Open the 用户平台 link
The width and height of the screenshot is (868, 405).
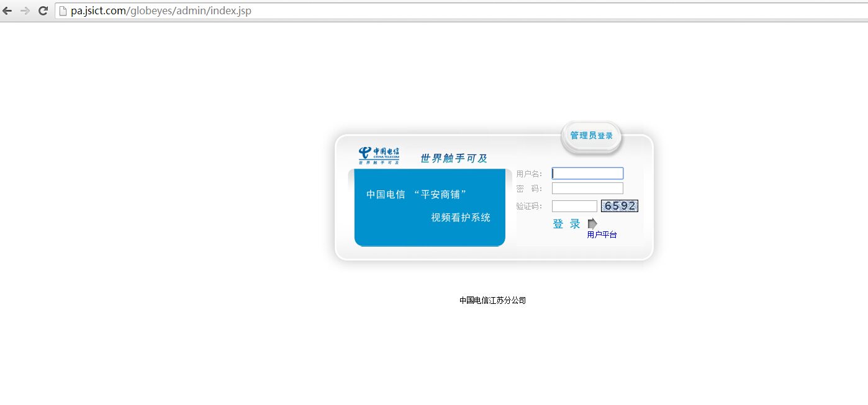[602, 235]
